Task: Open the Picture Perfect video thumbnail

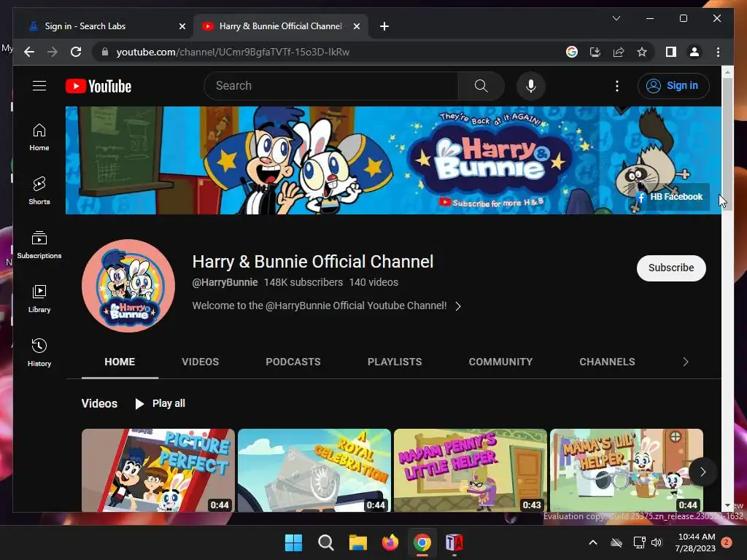Action: [158, 470]
